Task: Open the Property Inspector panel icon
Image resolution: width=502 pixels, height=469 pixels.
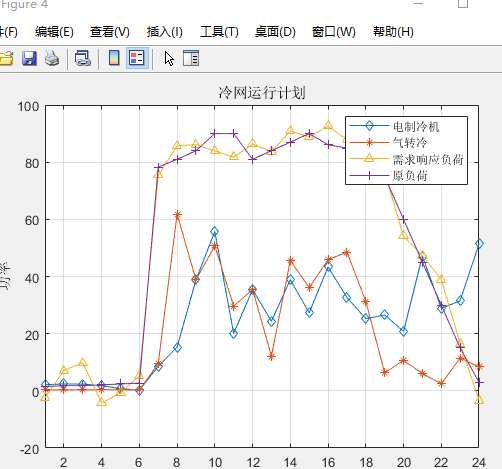Action: pyautogui.click(x=191, y=58)
